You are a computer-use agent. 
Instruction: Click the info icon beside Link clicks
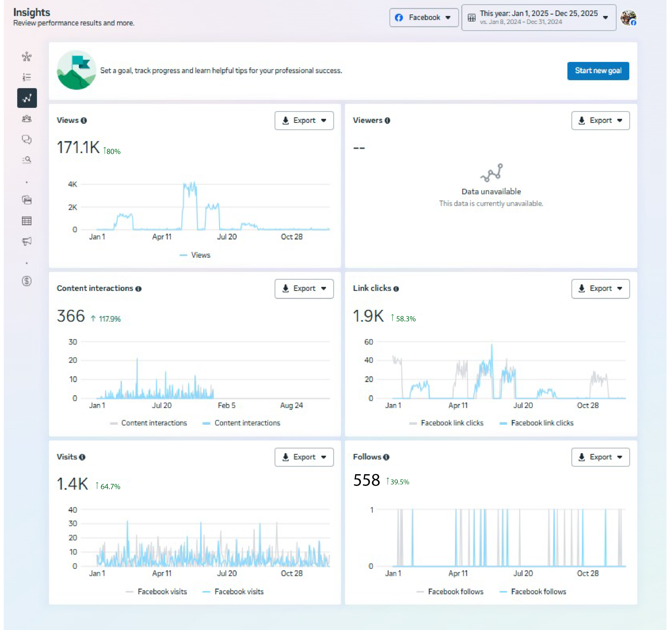(396, 288)
